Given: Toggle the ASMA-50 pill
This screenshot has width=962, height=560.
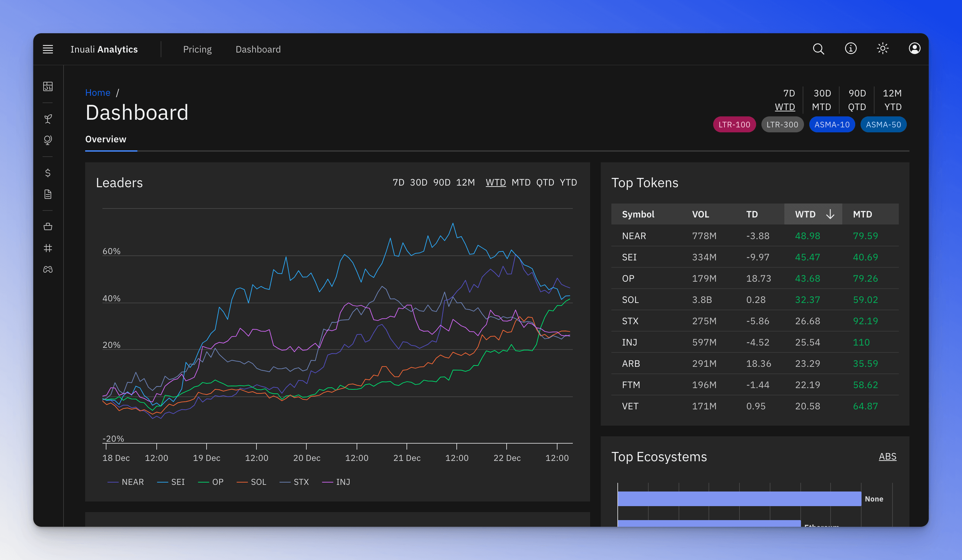Looking at the screenshot, I should pyautogui.click(x=883, y=124).
